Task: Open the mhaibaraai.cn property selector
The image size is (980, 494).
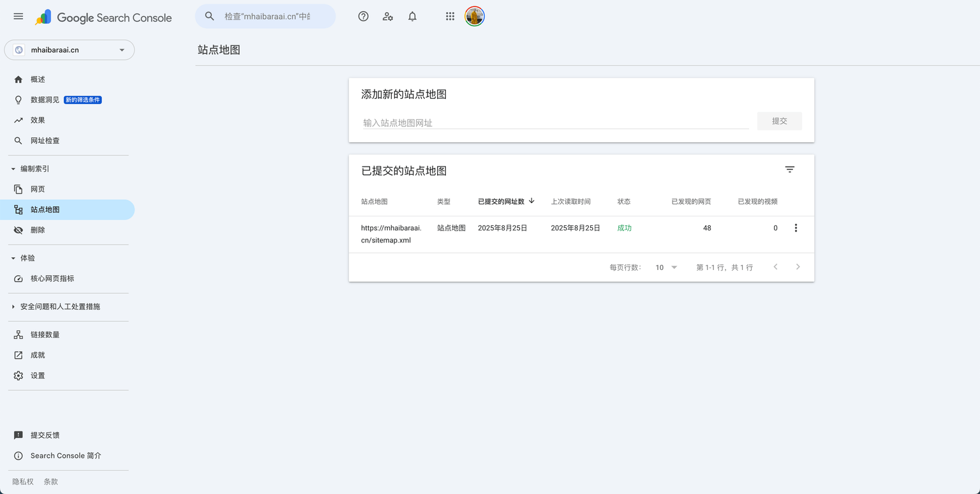Action: [70, 50]
